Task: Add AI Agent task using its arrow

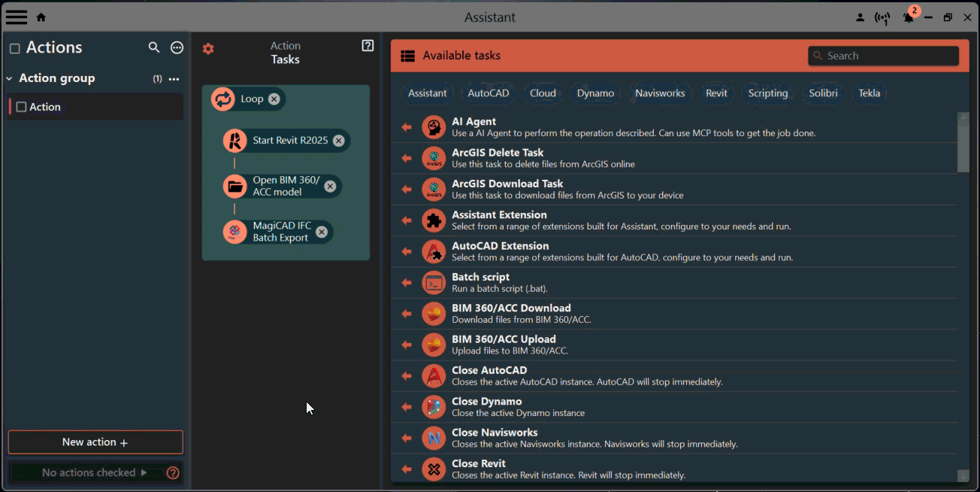Action: (407, 127)
